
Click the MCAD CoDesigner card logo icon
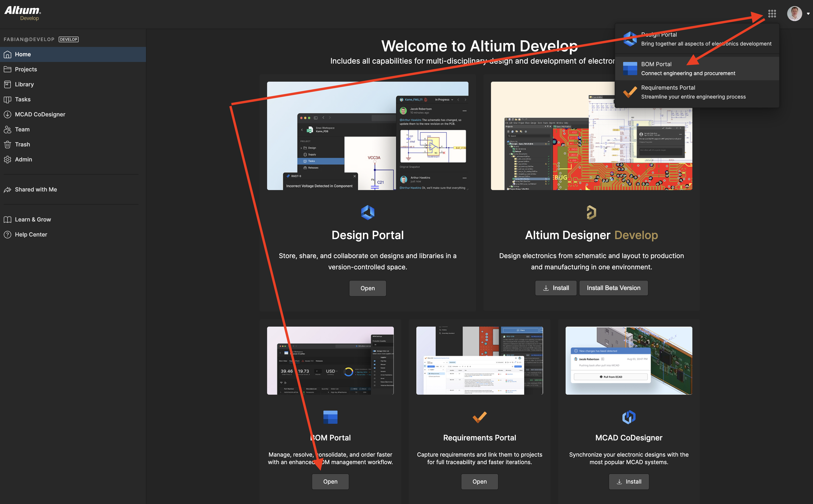point(629,417)
